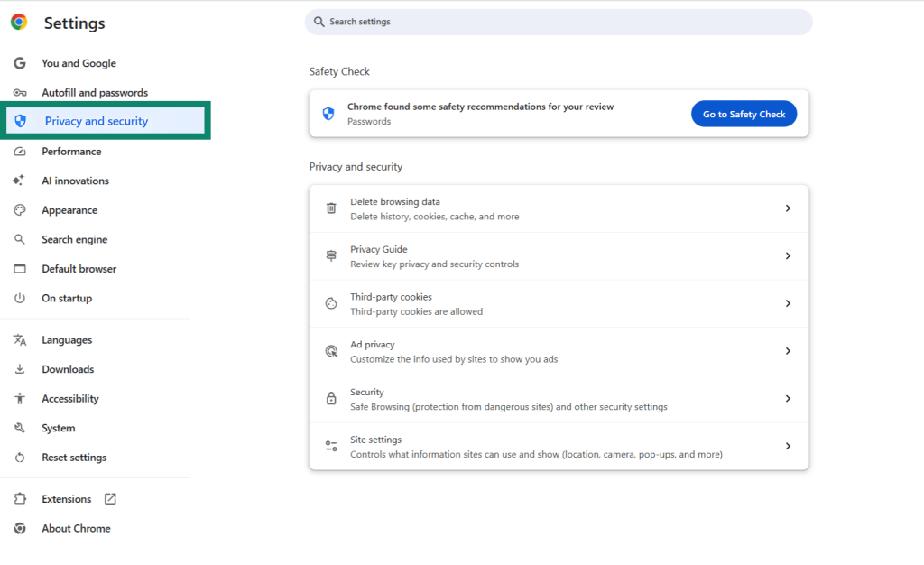The height and width of the screenshot is (565, 924).
Task: Click the eye icon beside Third-party cookies
Action: pyautogui.click(x=328, y=303)
